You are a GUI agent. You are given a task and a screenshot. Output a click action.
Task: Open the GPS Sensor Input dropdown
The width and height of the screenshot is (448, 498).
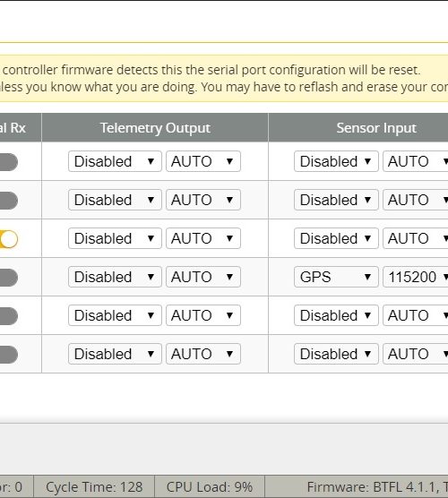pyautogui.click(x=336, y=277)
